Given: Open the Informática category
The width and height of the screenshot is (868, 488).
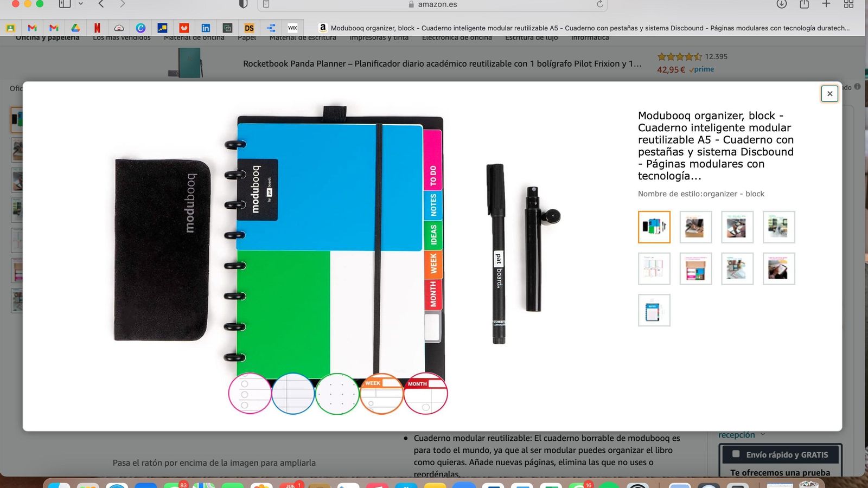Looking at the screenshot, I should point(590,37).
